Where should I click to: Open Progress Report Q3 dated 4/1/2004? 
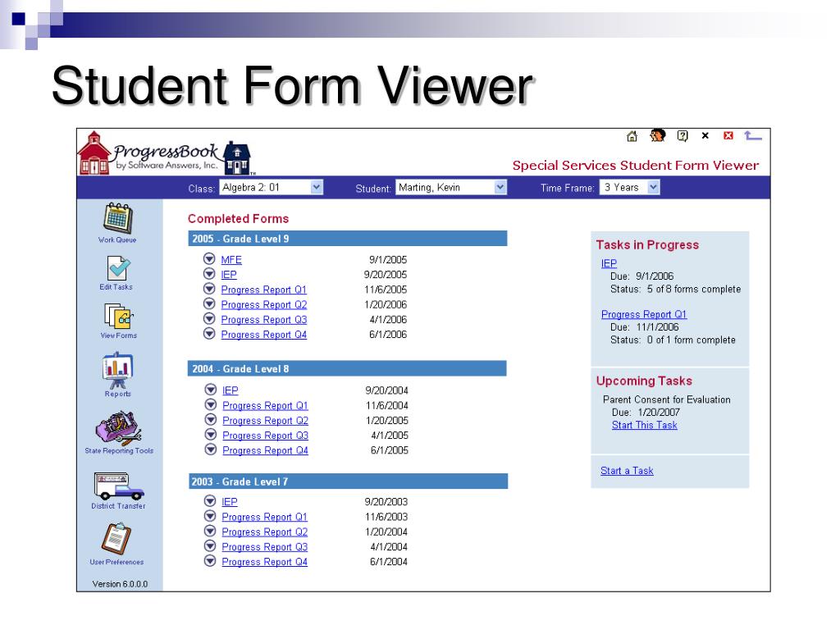pos(265,547)
